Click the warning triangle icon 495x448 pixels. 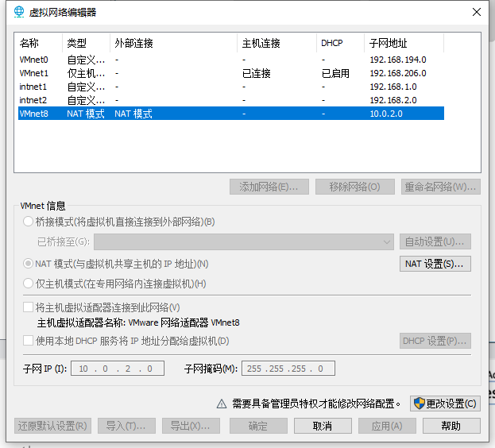pyautogui.click(x=222, y=404)
